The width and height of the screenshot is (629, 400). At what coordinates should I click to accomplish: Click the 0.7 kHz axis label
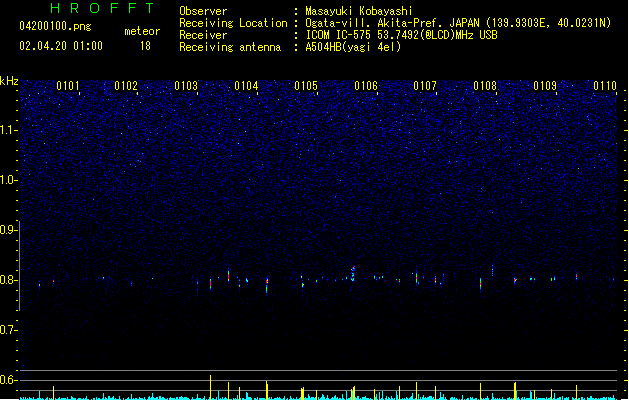point(8,330)
